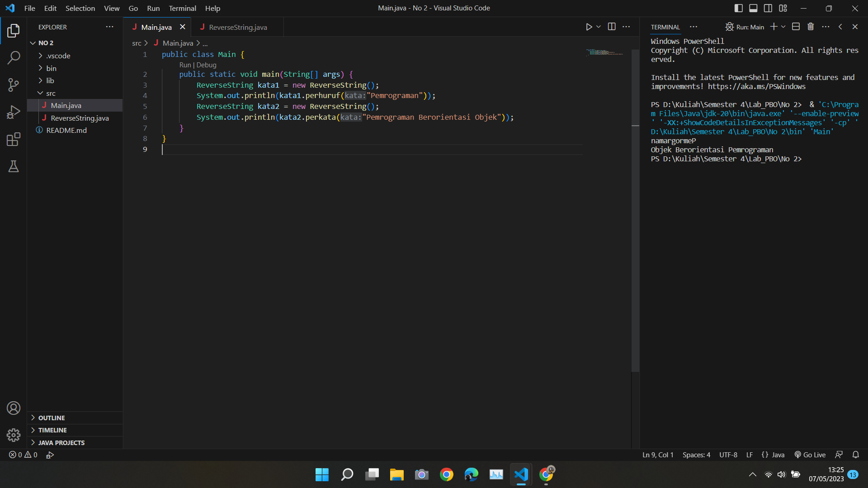
Task: Open the Terminal menu
Action: click(x=182, y=8)
